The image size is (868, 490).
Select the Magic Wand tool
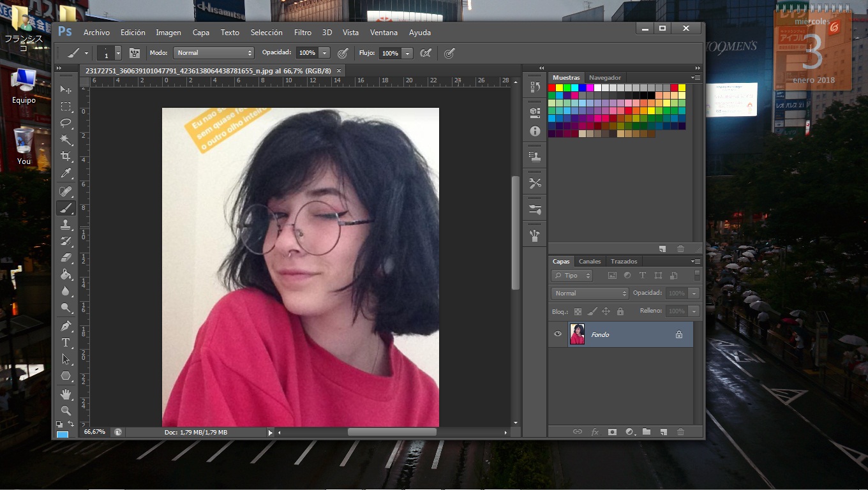[x=66, y=139]
